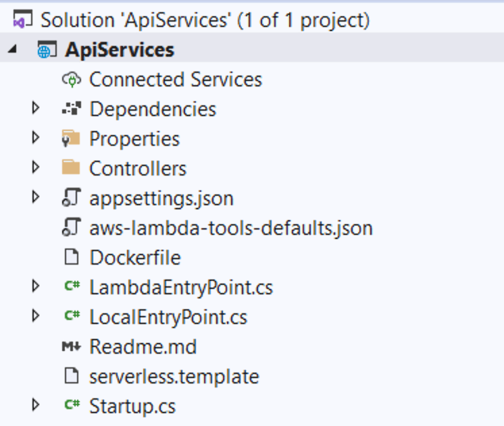The width and height of the screenshot is (504, 426).
Task: Click the Connected Services cloud icon
Action: tap(72, 80)
